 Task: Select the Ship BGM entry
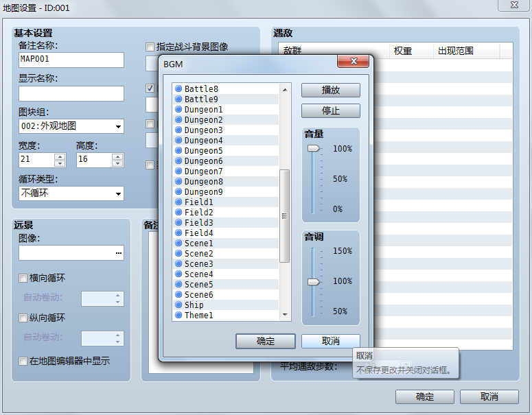[226, 305]
